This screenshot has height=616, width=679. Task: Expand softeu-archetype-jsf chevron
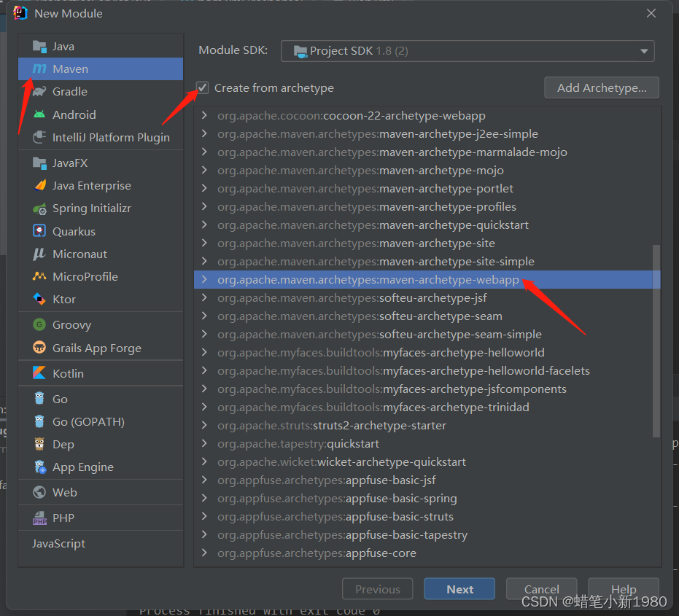[204, 298]
